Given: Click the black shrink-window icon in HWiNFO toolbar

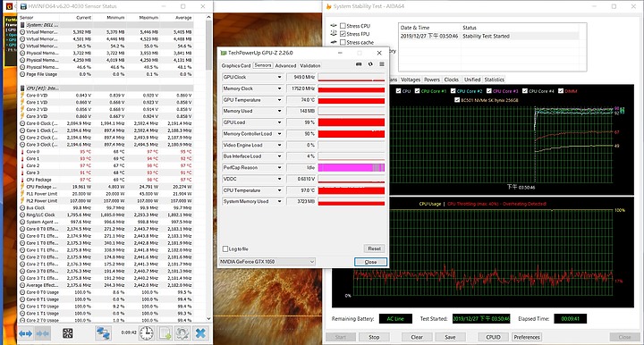Looking at the screenshot, I should [68, 333].
